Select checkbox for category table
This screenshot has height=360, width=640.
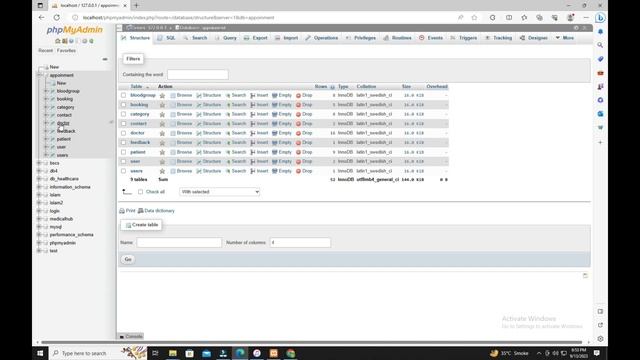(124, 114)
